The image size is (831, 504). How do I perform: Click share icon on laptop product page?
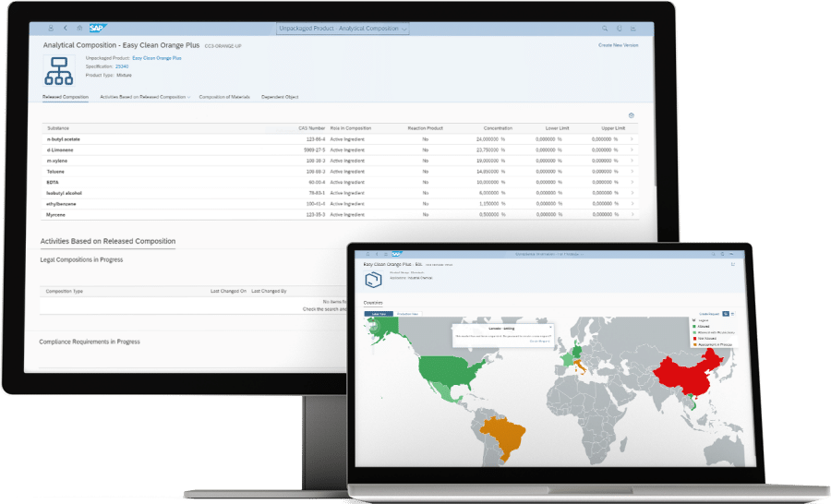coord(733,264)
